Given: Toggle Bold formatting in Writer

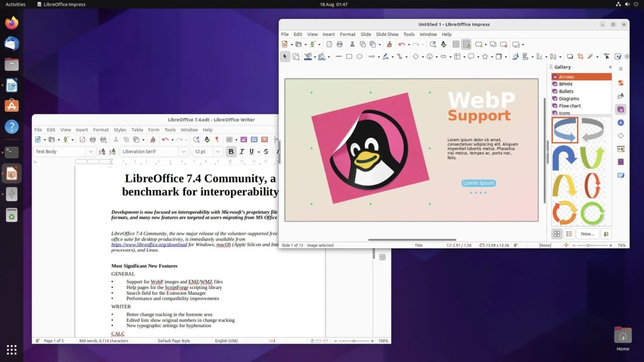Looking at the screenshot, I should coord(231,151).
